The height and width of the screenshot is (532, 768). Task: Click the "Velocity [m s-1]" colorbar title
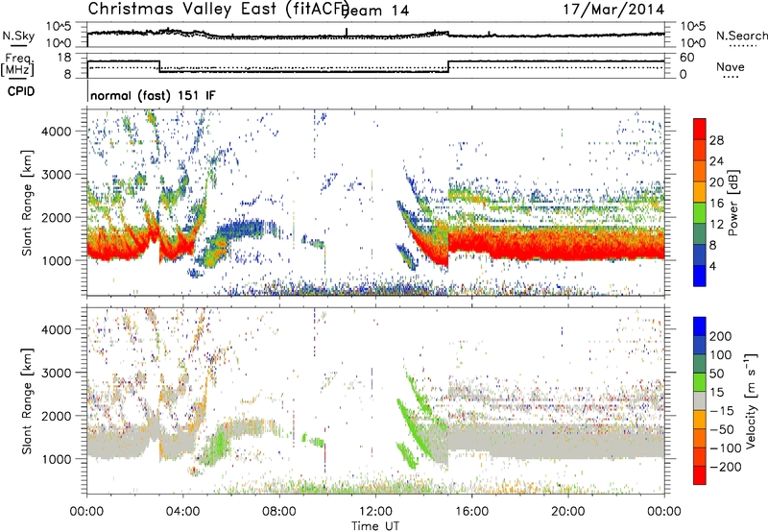tap(751, 401)
